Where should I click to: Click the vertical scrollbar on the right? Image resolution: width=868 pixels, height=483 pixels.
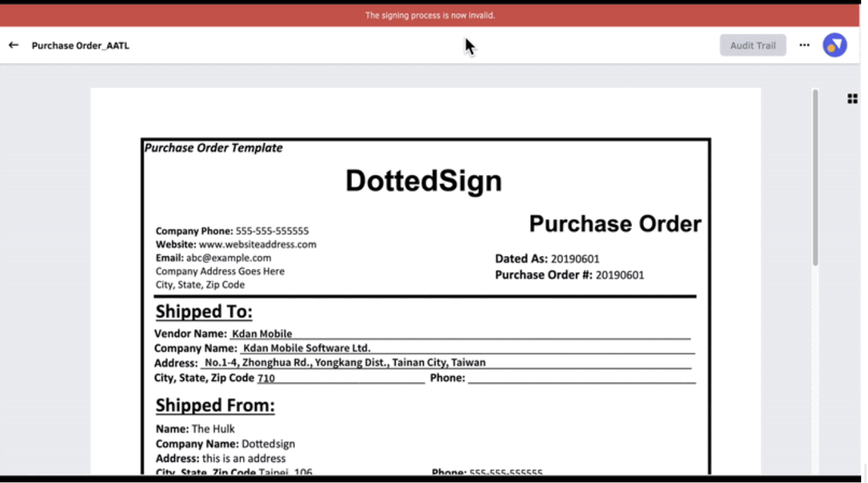(x=815, y=181)
